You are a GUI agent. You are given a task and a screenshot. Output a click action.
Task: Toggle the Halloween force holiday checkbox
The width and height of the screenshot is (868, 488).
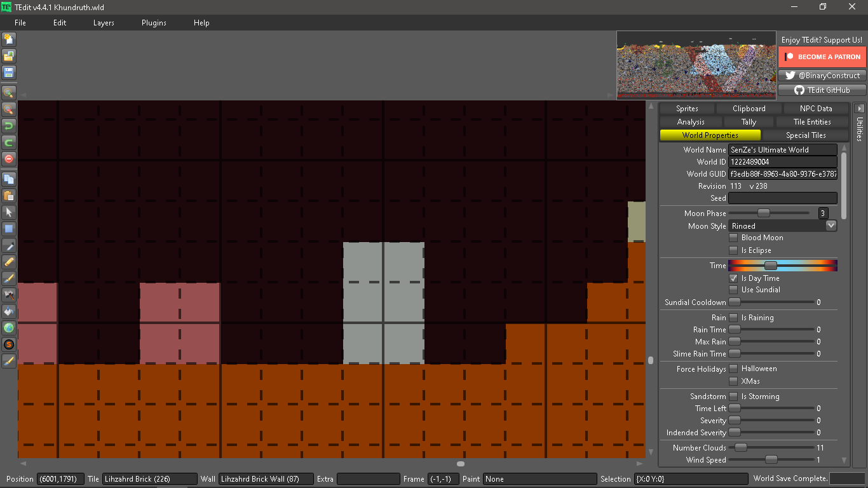point(734,369)
